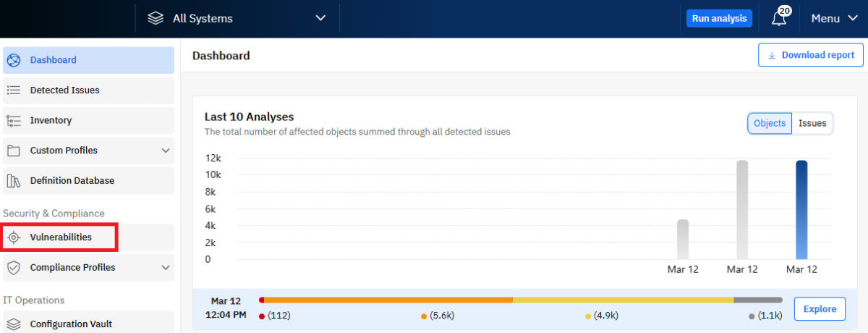Screen dimensions: 868x333
Task: Switch chart view to Objects
Action: pyautogui.click(x=770, y=124)
